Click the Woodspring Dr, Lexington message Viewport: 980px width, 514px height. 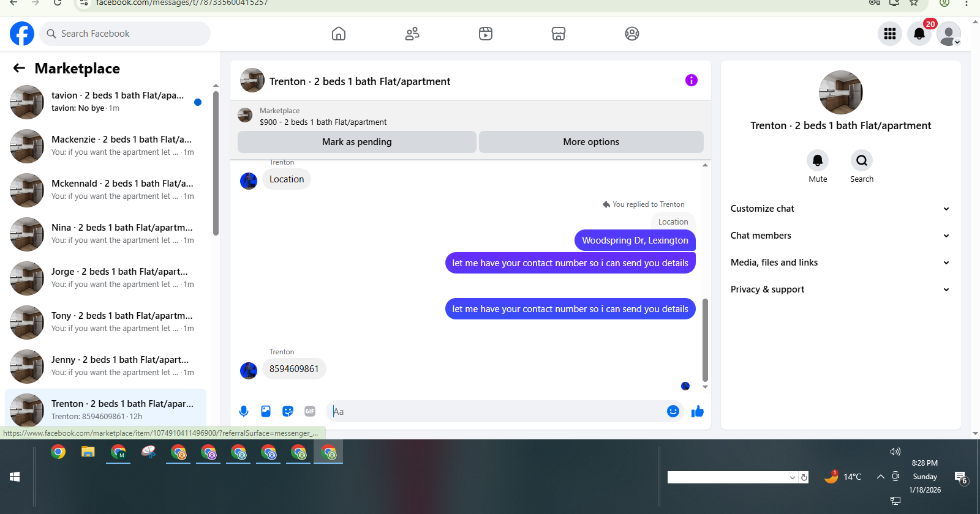click(635, 240)
